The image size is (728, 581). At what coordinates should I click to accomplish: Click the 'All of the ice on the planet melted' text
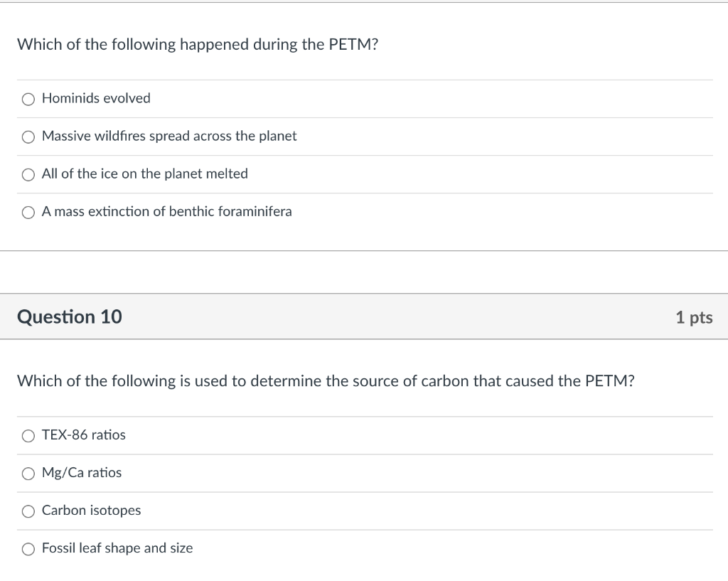pyautogui.click(x=145, y=174)
